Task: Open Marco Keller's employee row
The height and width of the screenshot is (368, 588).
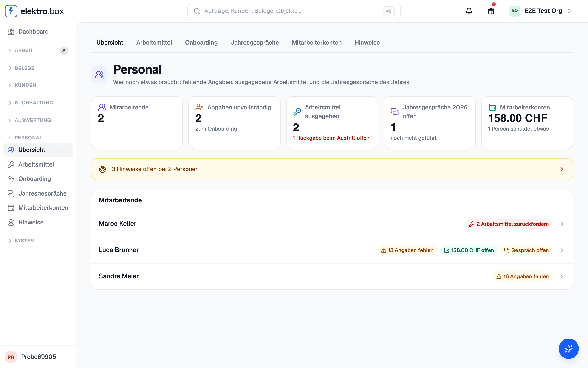Action: [332, 224]
